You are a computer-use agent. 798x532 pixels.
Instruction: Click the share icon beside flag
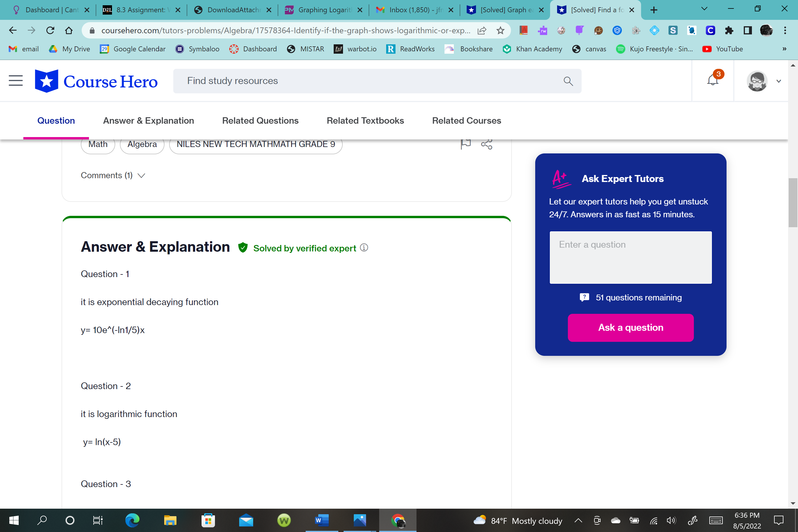click(487, 144)
